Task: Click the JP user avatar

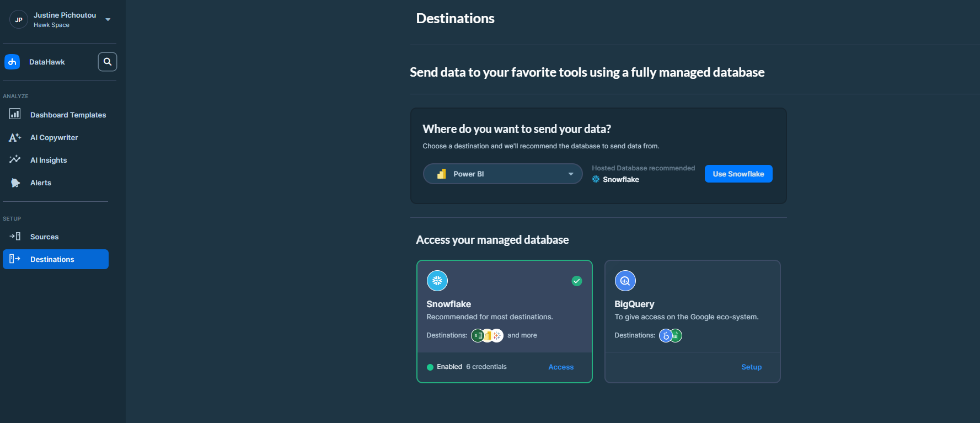Action: [x=19, y=20]
